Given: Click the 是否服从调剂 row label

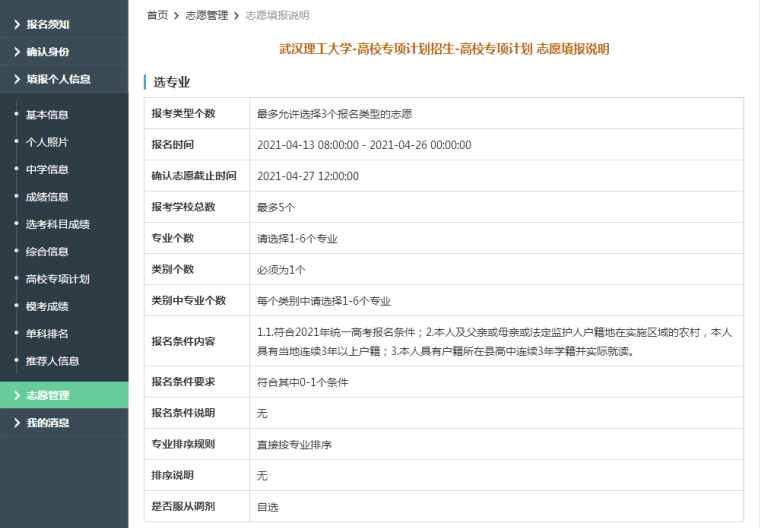Looking at the screenshot, I should (183, 506).
